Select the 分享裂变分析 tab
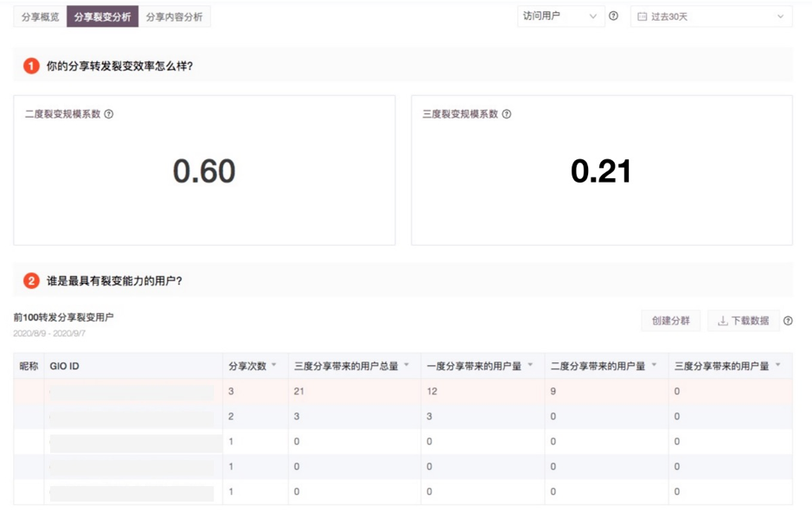Image resolution: width=812 pixels, height=519 pixels. click(x=102, y=16)
